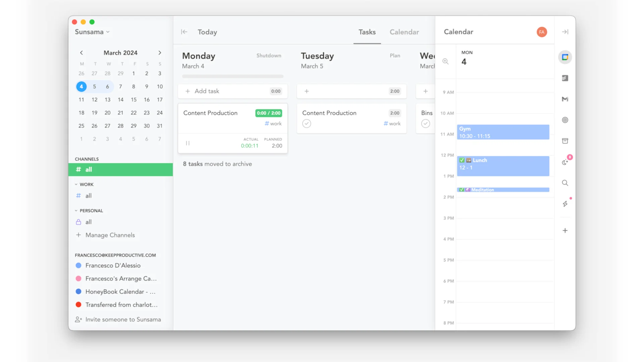644x362 pixels.
Task: Select the Tasks tab
Action: coord(367,32)
